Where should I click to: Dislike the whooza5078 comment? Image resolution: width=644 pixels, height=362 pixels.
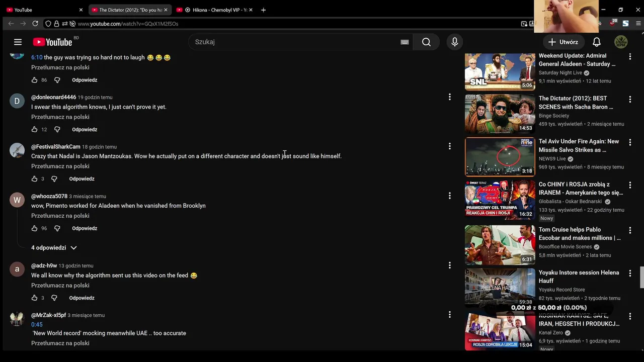57,228
